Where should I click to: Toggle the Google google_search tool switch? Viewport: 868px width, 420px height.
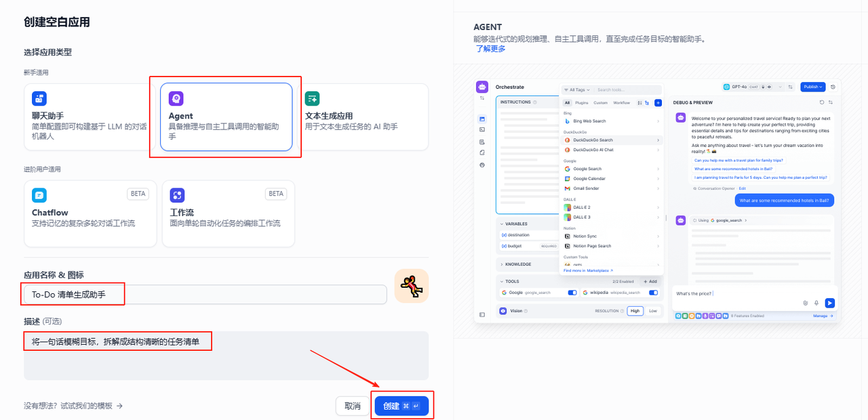click(x=572, y=293)
